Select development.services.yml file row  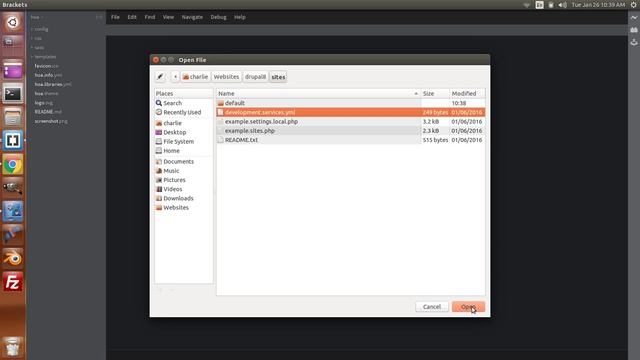(351, 112)
